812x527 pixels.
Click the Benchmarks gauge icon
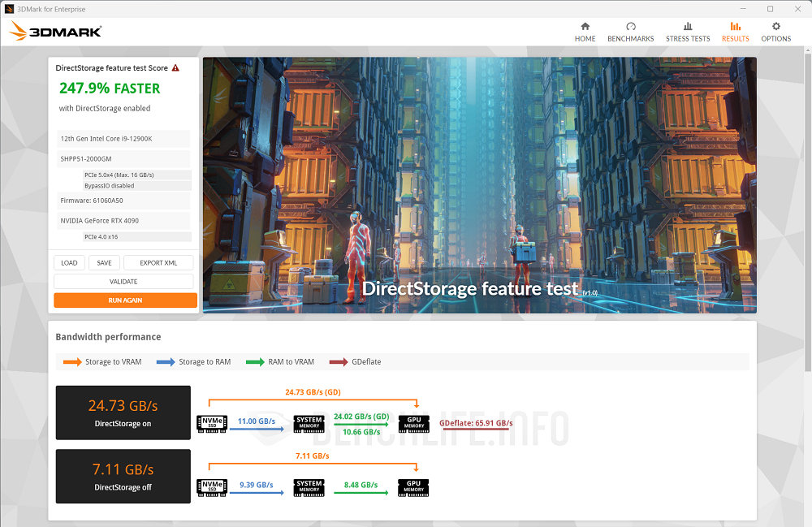[631, 27]
